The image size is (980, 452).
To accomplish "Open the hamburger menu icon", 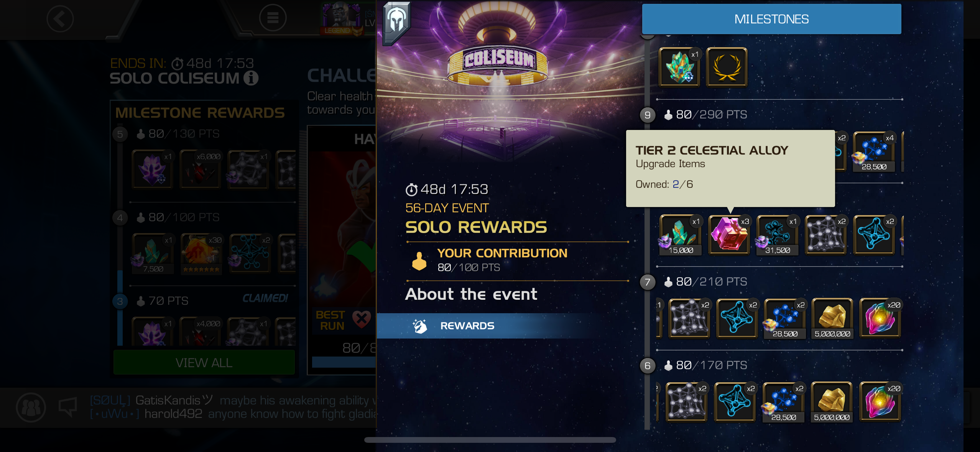I will (273, 18).
